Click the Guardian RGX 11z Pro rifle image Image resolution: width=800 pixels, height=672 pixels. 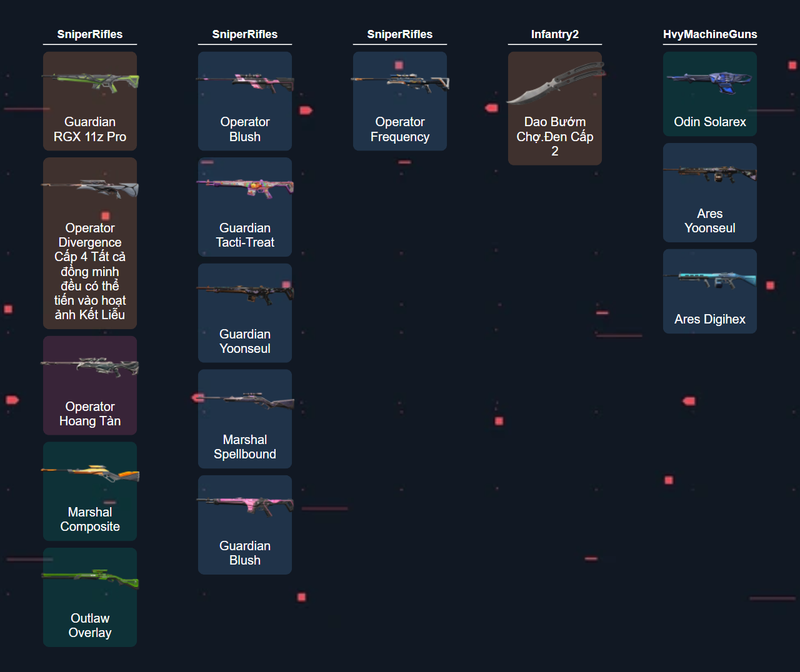pyautogui.click(x=90, y=82)
